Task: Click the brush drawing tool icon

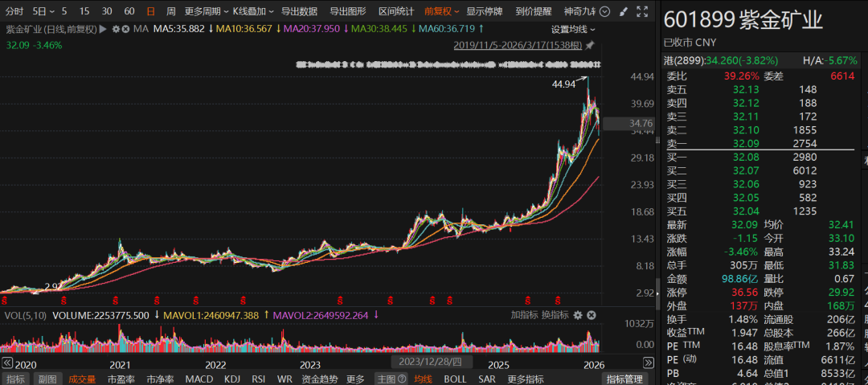Action: [623, 12]
